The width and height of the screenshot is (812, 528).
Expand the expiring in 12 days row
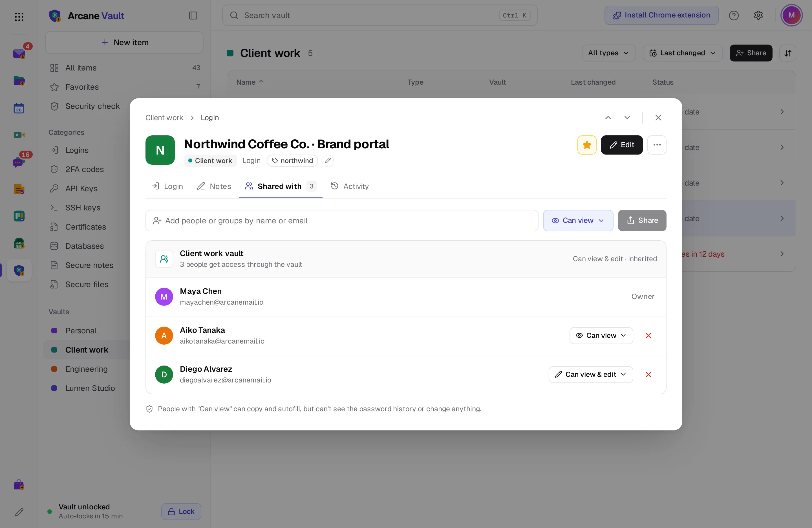tap(782, 254)
